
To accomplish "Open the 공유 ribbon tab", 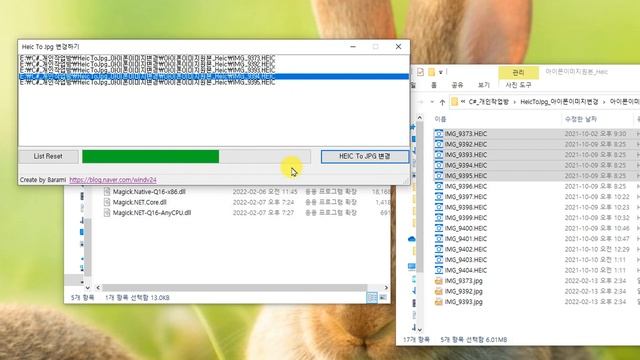I will coord(457,85).
